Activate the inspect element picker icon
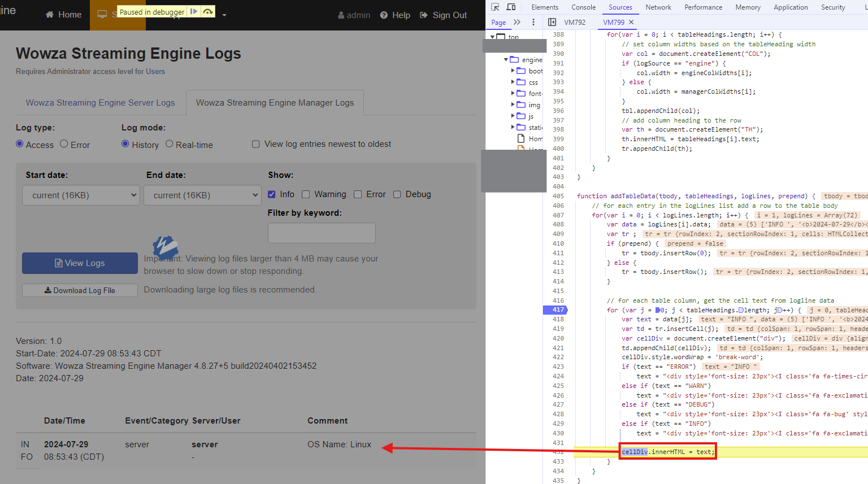This screenshot has width=868, height=484. 495,7
